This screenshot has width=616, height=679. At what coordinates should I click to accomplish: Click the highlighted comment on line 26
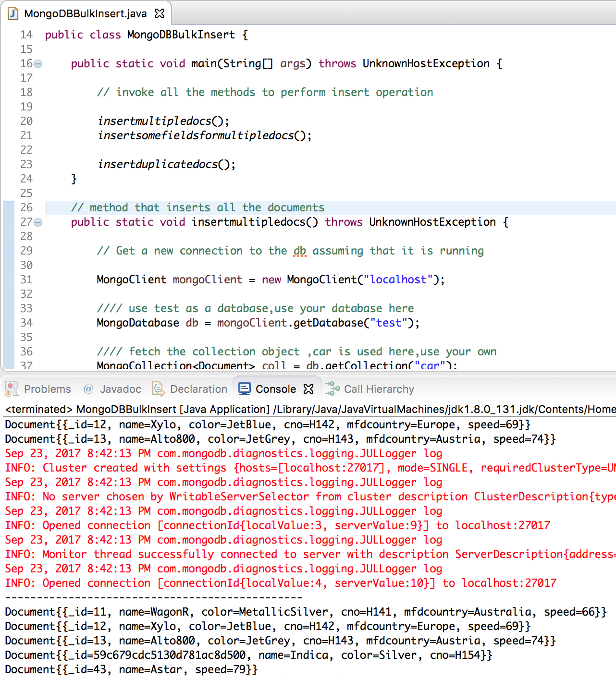(x=197, y=207)
